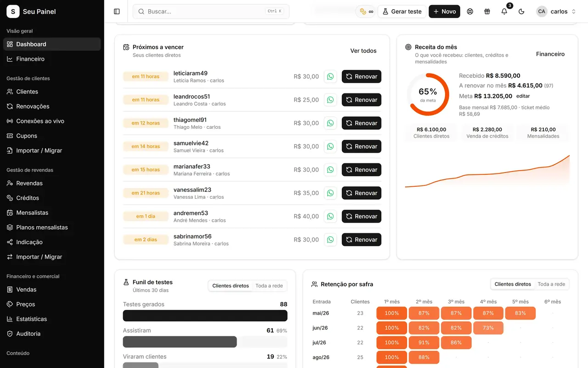Open notifications bell with badge 3
This screenshot has width=588, height=368.
click(504, 11)
